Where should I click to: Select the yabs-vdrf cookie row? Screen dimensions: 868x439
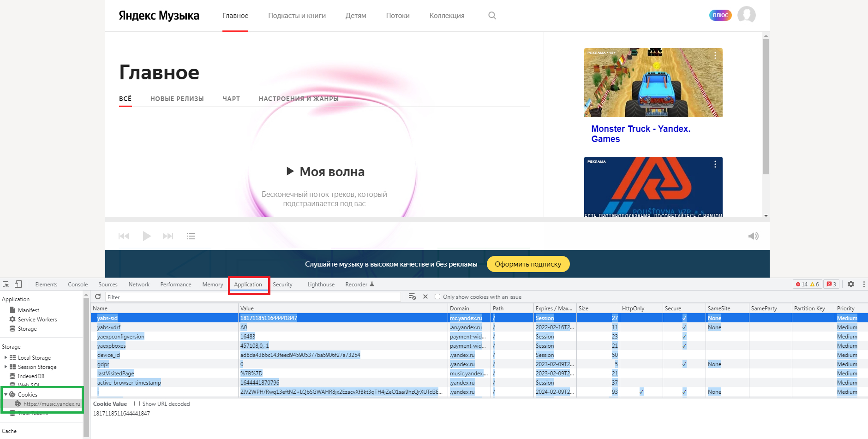[x=479, y=327]
